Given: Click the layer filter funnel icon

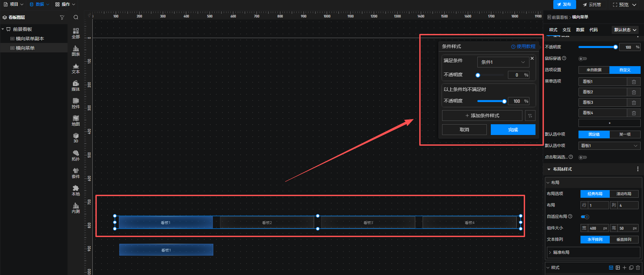Looking at the screenshot, I should (x=62, y=17).
